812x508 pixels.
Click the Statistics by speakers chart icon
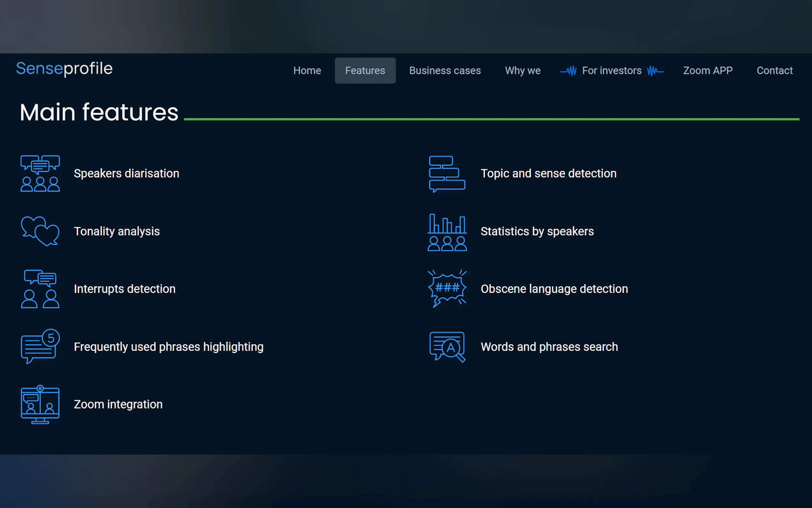point(447,232)
